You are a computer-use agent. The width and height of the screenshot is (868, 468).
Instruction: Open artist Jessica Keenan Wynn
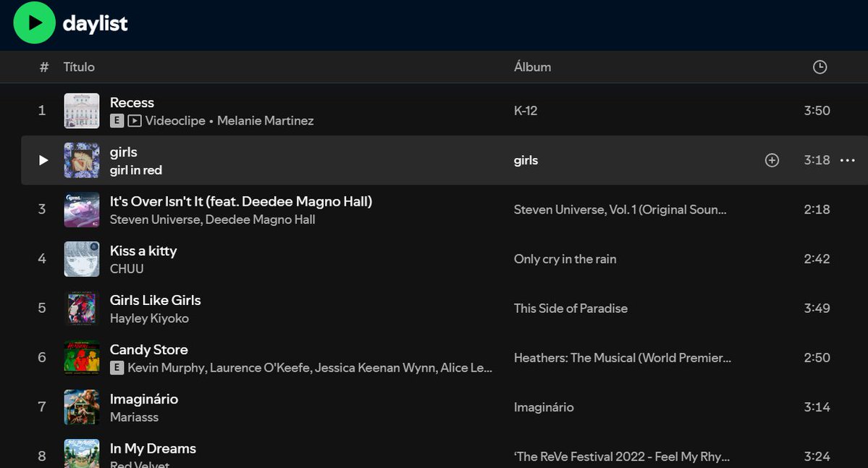click(x=375, y=368)
